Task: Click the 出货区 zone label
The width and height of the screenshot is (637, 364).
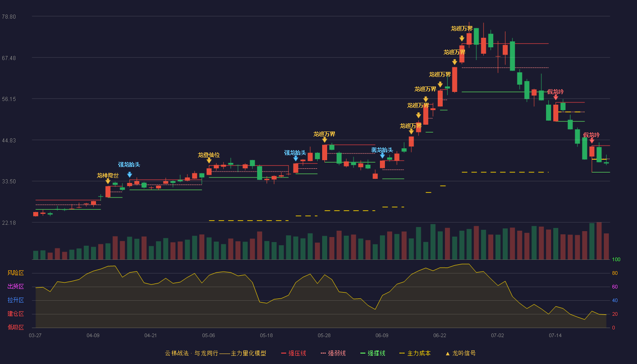Action: tap(15, 287)
